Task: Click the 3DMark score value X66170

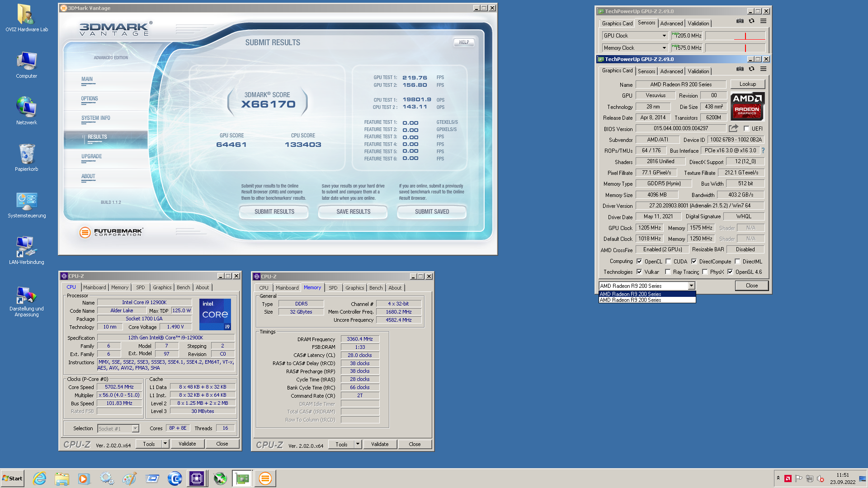Action: click(268, 104)
